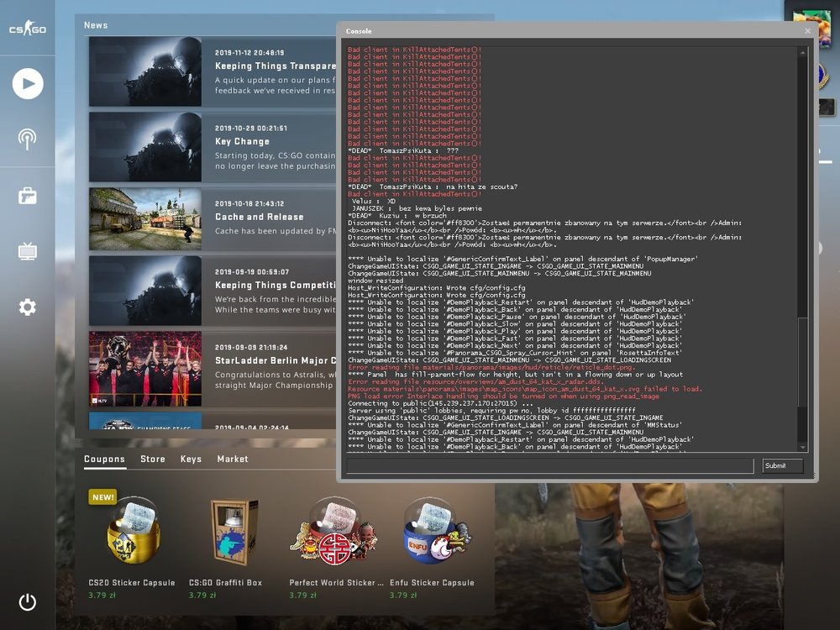Viewport: 840px width, 630px height.
Task: Click console scrollbar up arrow
Action: (x=802, y=52)
